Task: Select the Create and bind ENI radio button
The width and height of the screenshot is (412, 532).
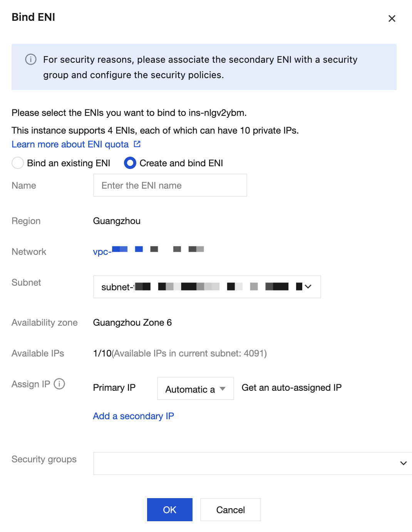Action: click(x=130, y=163)
